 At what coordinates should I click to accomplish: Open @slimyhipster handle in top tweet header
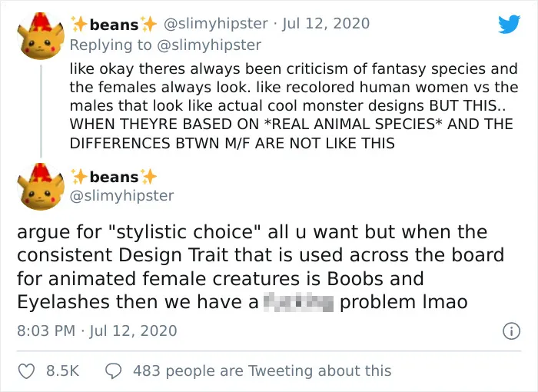point(216,24)
